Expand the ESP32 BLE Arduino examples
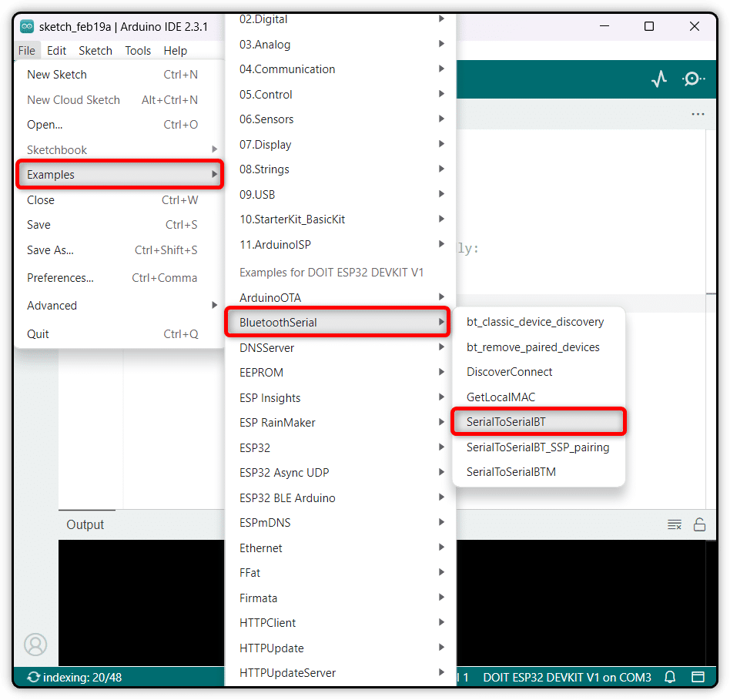Viewport: 730px width, 700px height. pyautogui.click(x=340, y=498)
